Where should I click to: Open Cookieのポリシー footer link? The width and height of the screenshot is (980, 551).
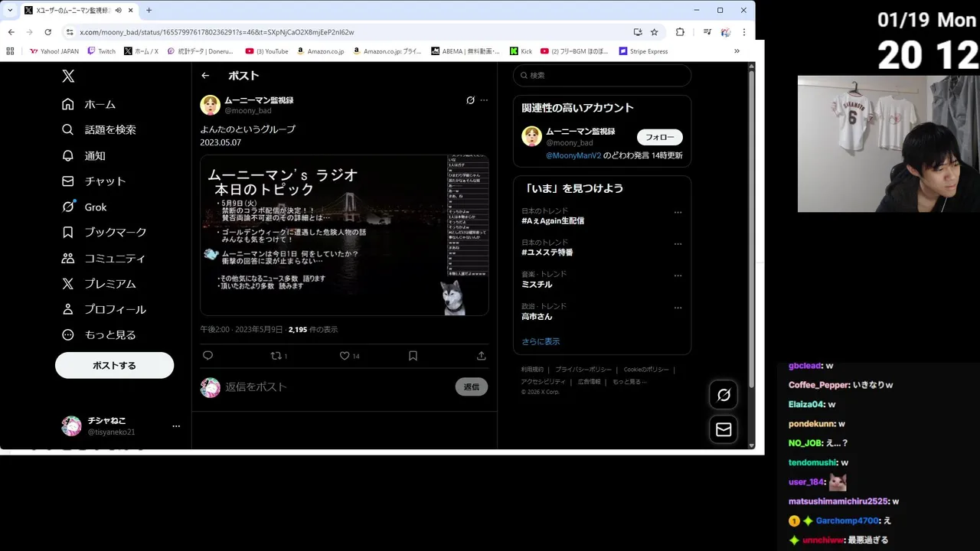tap(646, 370)
